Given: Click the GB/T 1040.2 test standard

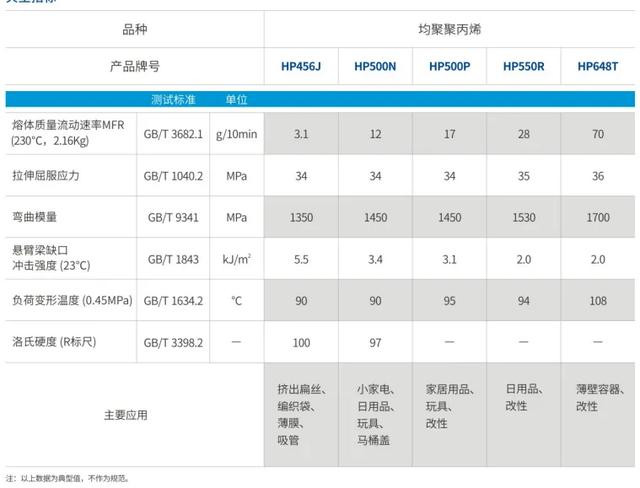Looking at the screenshot, I should point(173,176).
